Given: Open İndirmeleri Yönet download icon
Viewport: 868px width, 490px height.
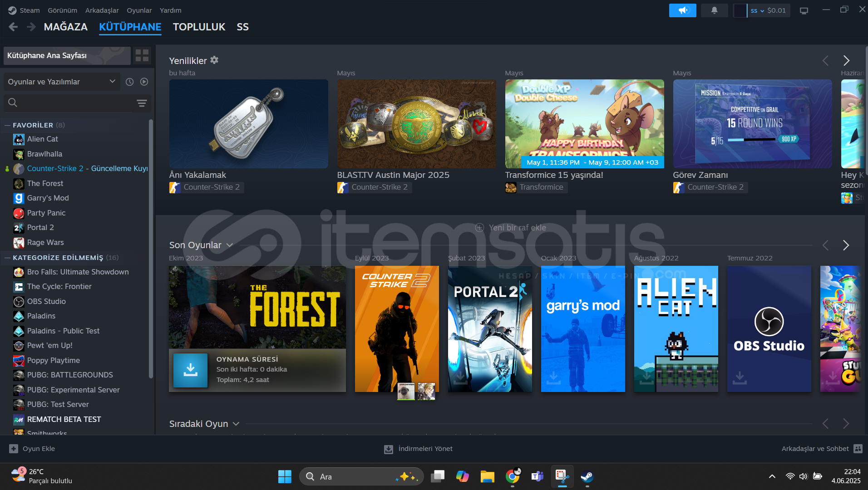Looking at the screenshot, I should tap(389, 449).
